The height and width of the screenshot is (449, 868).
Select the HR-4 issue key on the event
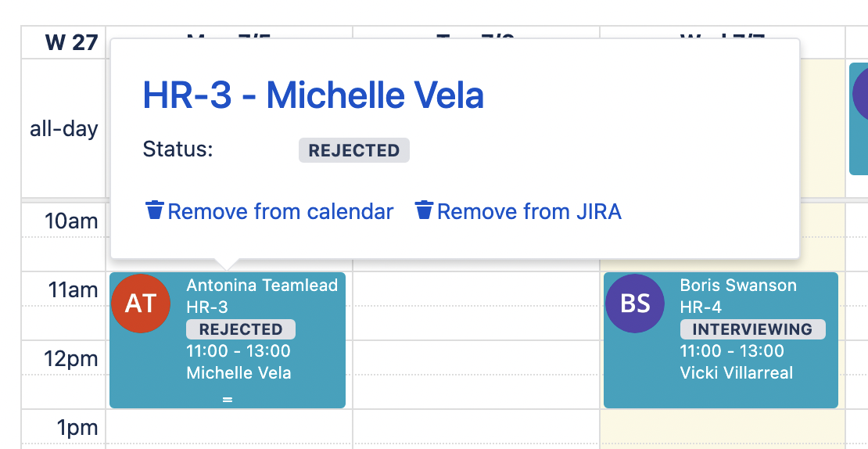(x=701, y=307)
